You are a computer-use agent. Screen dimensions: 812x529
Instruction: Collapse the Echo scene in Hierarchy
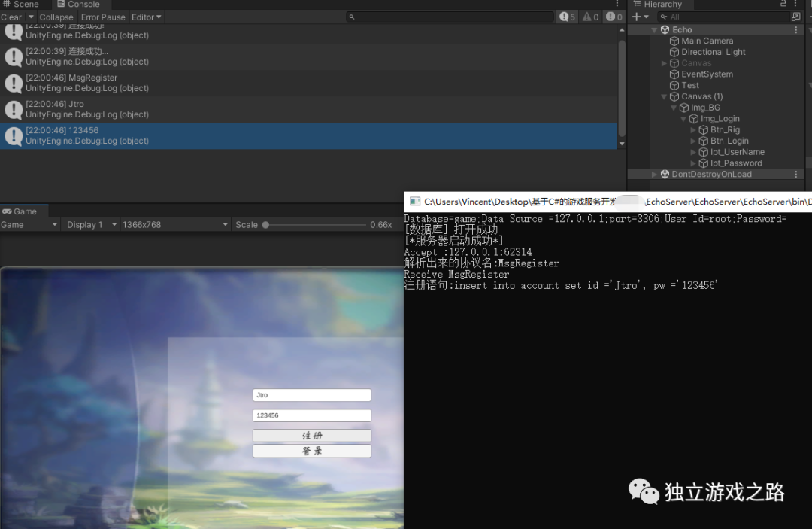(654, 30)
